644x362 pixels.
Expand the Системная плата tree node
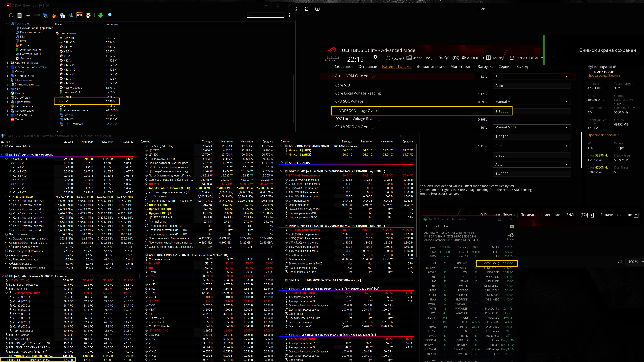coord(7,63)
